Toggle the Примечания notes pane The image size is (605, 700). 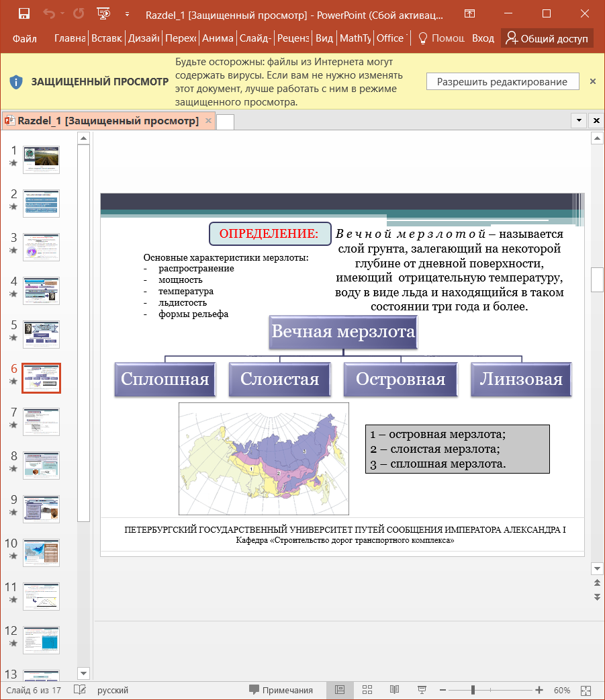click(281, 690)
